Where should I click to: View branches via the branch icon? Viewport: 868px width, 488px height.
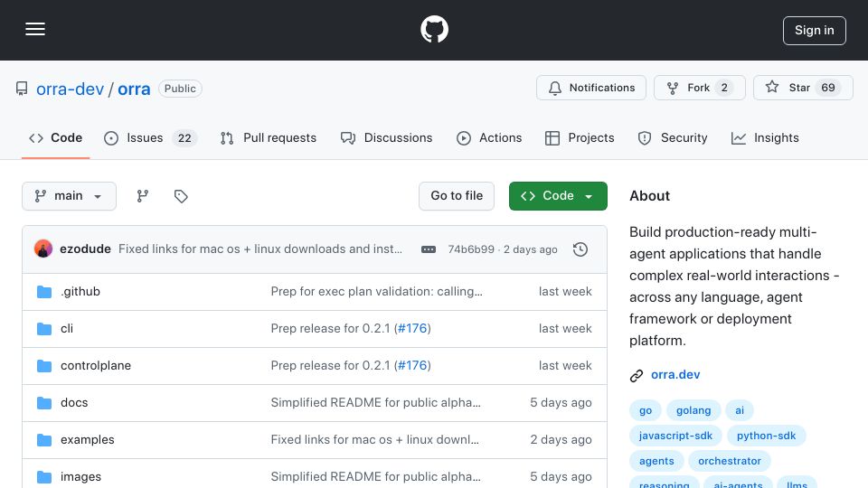[x=143, y=196]
